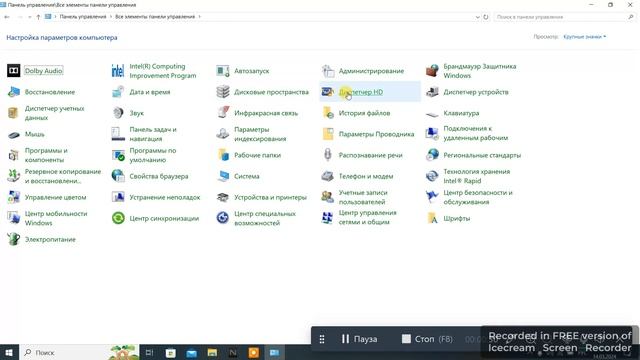Image resolution: width=640 pixels, height=360 pixels.
Task: Click the Параметры Проводника icon
Action: point(328,134)
